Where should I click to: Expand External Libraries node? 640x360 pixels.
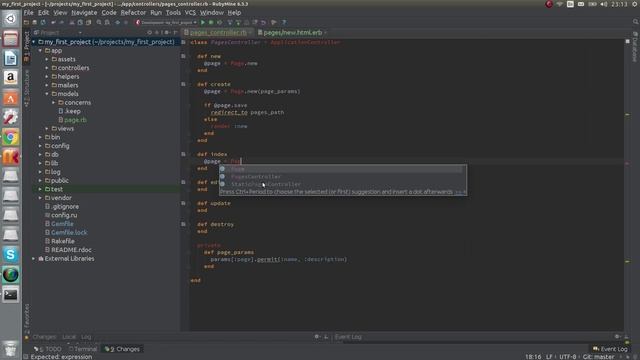[x=34, y=259]
